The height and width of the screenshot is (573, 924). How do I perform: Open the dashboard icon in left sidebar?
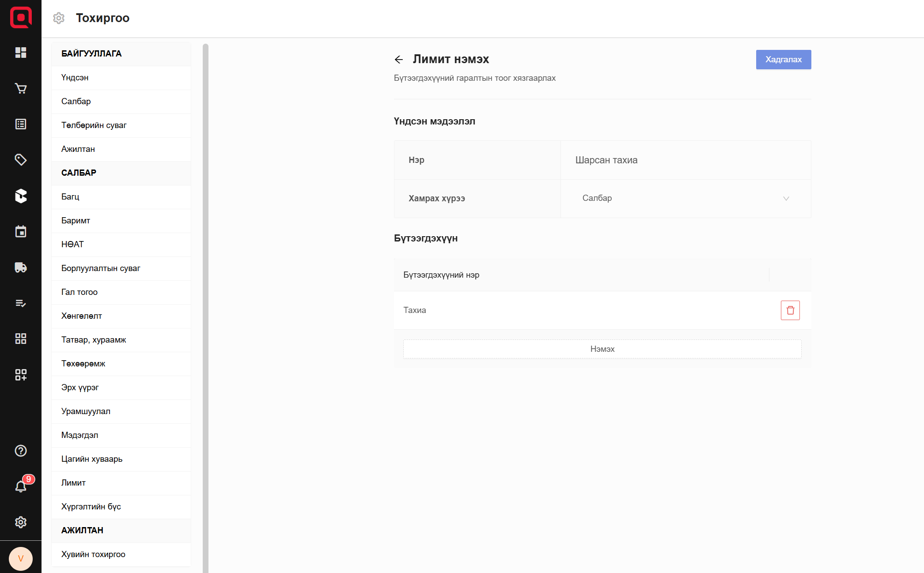(x=21, y=53)
